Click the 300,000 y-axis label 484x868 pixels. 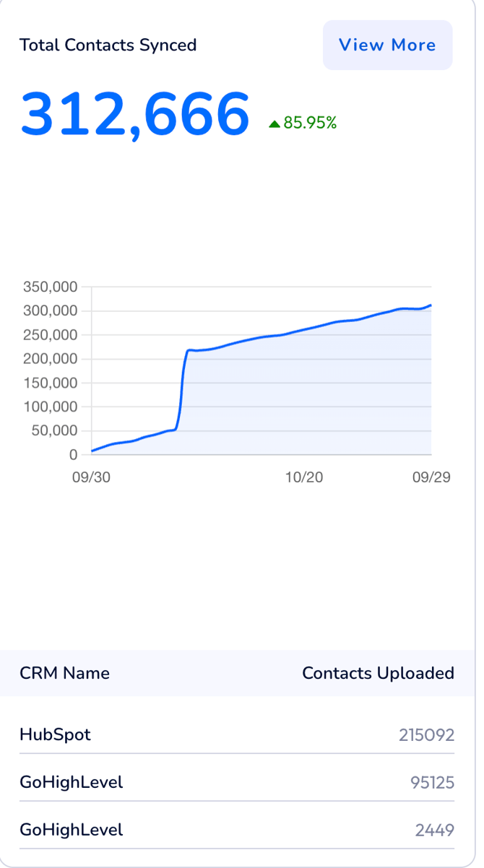click(x=50, y=311)
